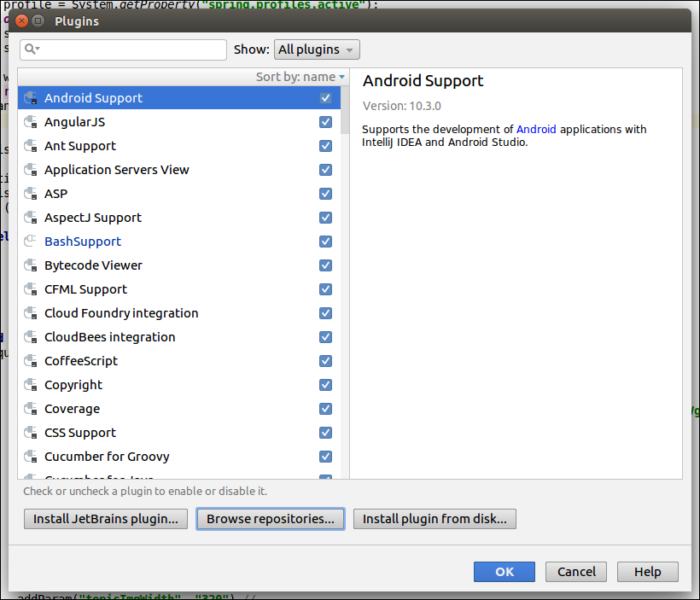Click the Ant Support plugin icon
This screenshot has height=600, width=700.
pyautogui.click(x=31, y=146)
